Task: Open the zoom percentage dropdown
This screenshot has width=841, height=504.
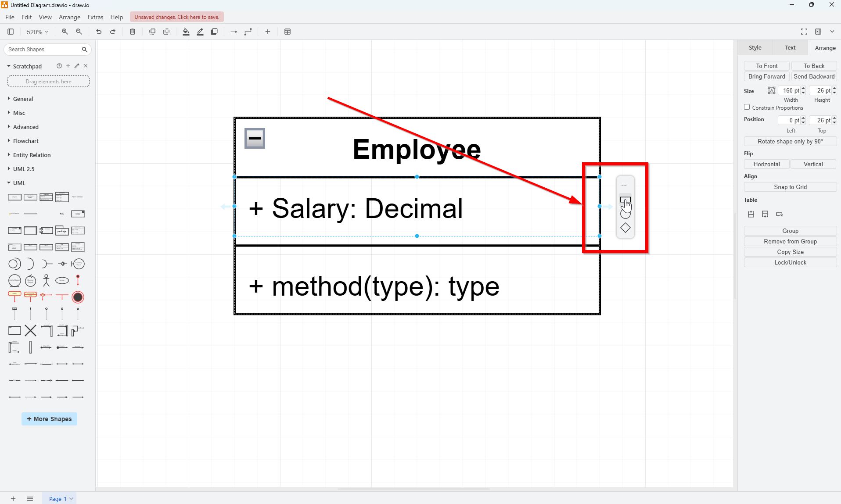Action: click(x=37, y=32)
